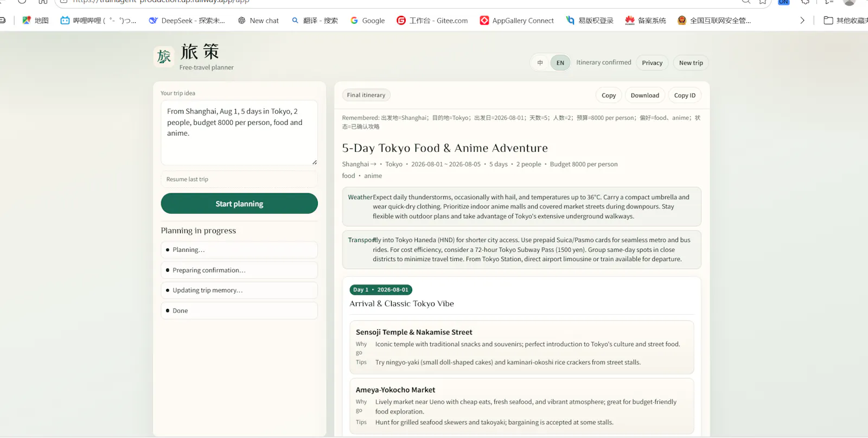This screenshot has width=868, height=438.
Task: Click the Remembered trip memory line
Action: tap(521, 122)
